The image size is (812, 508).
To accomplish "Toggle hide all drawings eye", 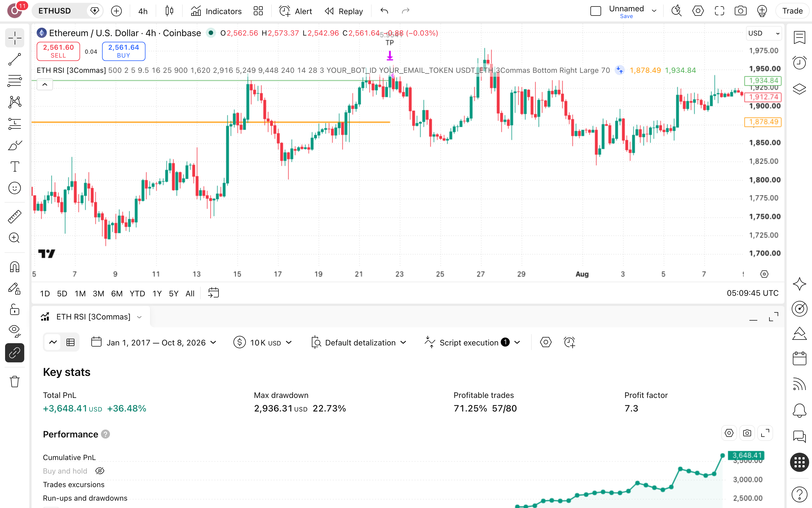I will 14,331.
